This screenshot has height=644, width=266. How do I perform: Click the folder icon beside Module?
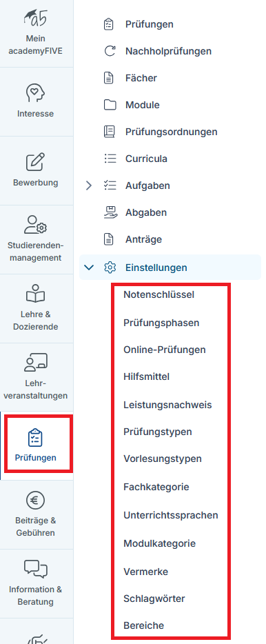coord(110,105)
